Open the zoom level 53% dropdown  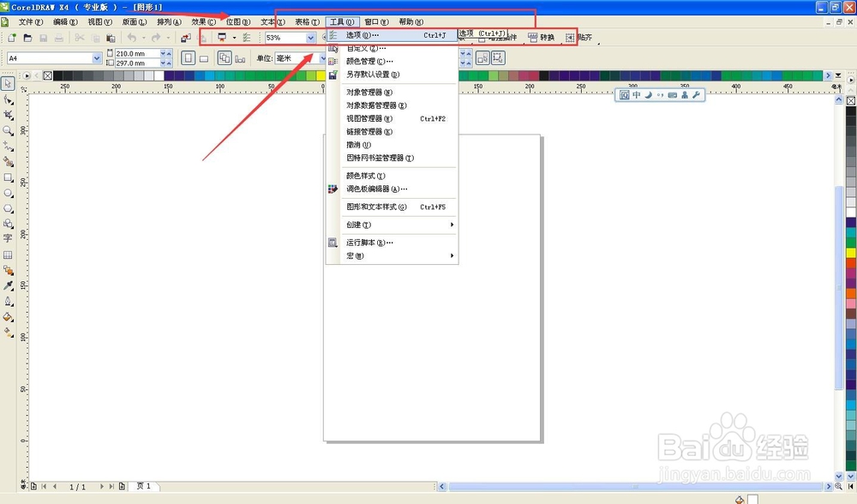point(310,38)
